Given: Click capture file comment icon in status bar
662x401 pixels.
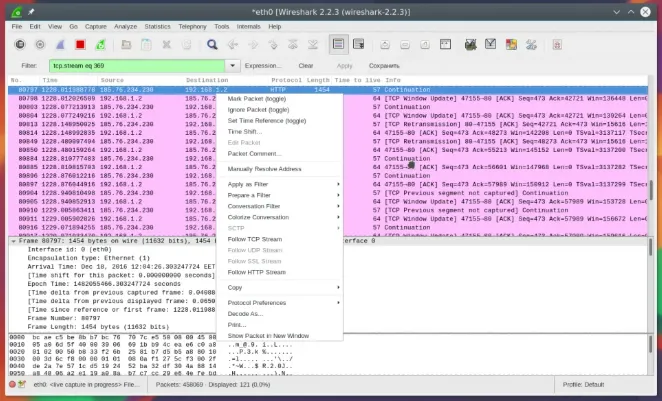Looking at the screenshot, I should click(22, 384).
